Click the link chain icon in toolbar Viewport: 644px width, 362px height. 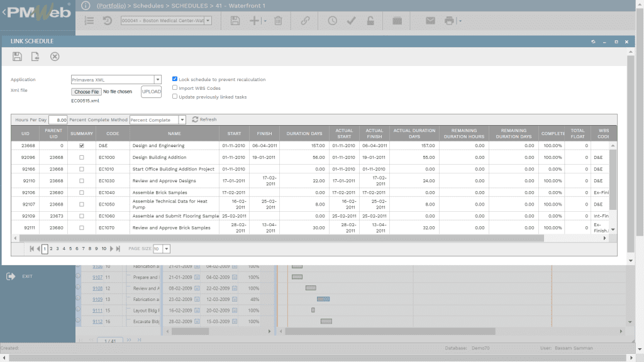(x=305, y=21)
